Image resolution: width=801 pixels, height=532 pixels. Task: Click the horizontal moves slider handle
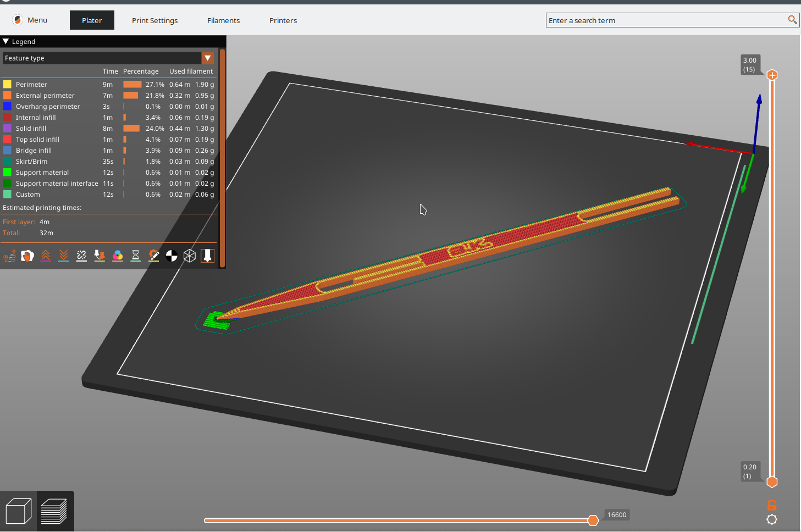coord(593,520)
